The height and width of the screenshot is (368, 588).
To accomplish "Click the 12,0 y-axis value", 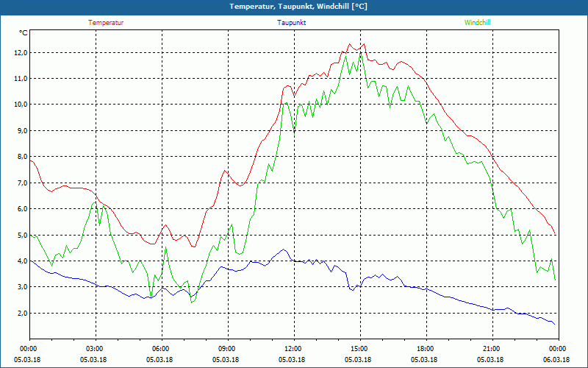I will [21, 53].
